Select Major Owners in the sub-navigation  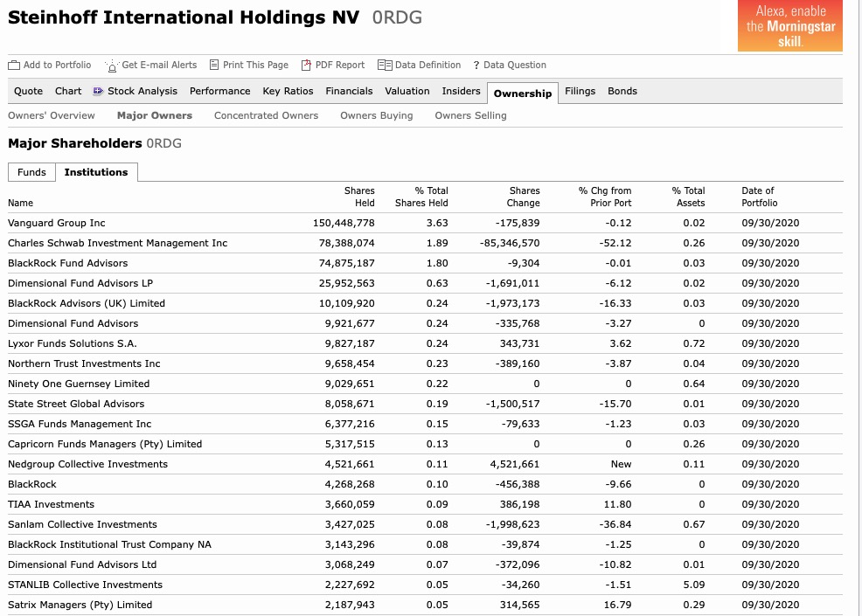(154, 114)
